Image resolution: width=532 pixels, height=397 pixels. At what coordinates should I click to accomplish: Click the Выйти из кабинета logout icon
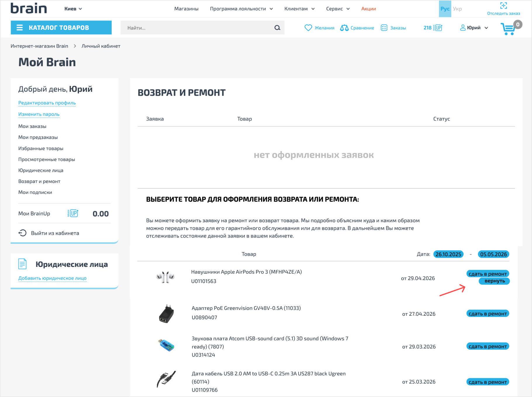[23, 233]
